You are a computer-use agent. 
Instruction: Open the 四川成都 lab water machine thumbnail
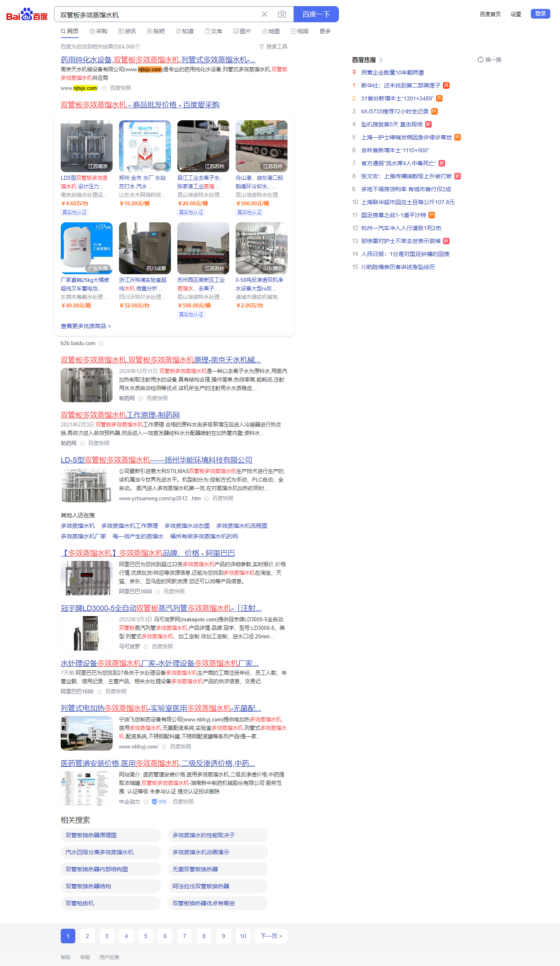(145, 248)
